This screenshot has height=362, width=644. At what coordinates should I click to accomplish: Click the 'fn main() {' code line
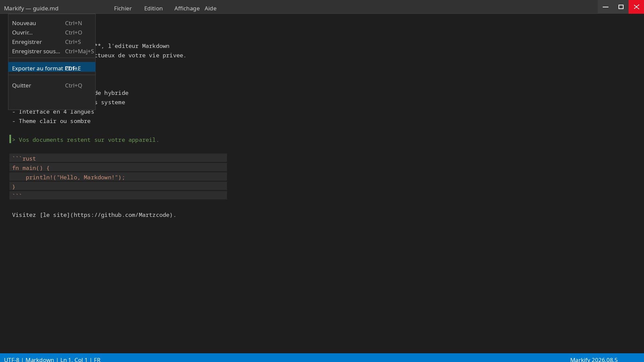[118, 168]
